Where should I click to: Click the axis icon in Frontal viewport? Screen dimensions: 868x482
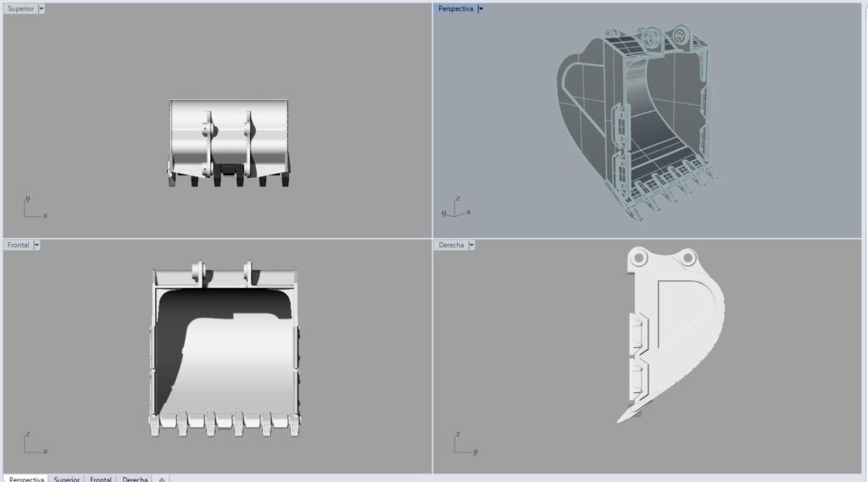point(32,445)
